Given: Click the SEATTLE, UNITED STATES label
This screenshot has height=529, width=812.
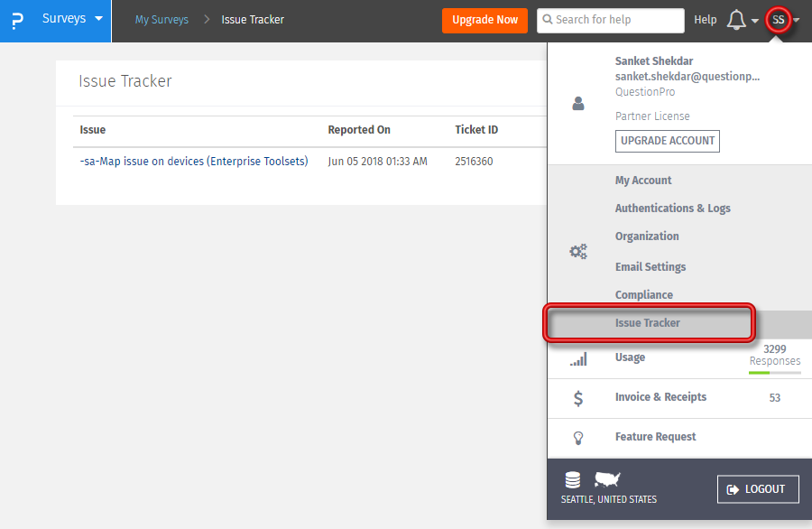Looking at the screenshot, I should click(x=608, y=499).
